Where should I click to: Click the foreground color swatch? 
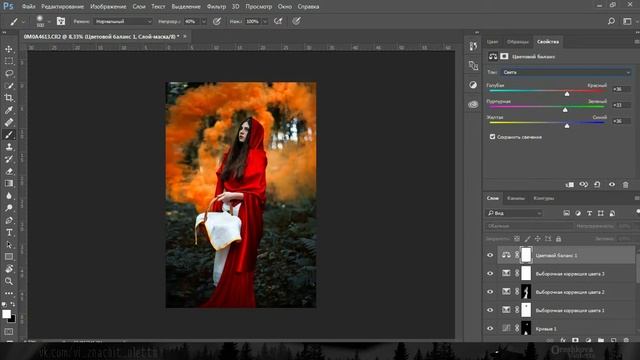[6, 314]
